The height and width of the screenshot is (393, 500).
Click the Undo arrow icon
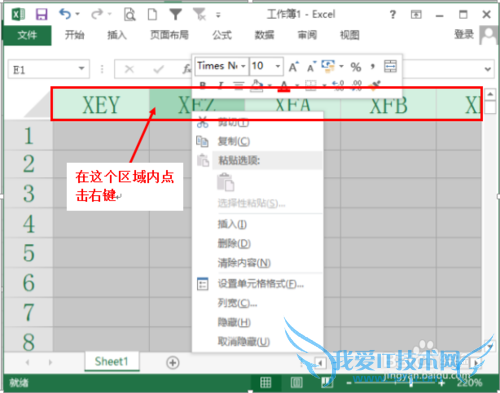[x=65, y=14]
